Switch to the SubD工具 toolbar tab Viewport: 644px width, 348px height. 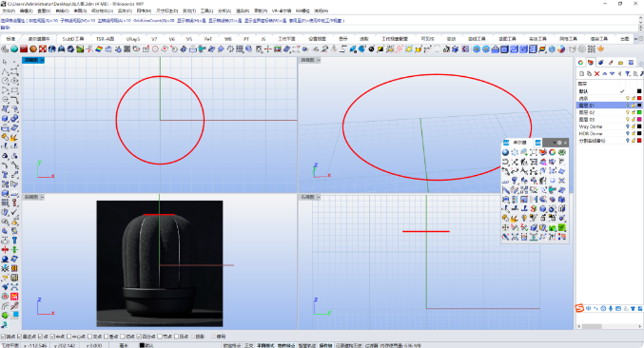72,39
